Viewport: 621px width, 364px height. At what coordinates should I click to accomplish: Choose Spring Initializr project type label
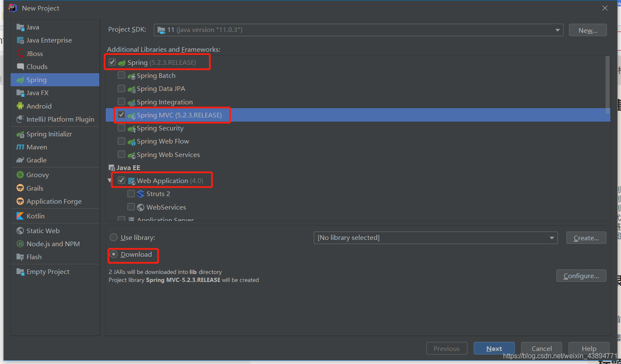[x=49, y=134]
